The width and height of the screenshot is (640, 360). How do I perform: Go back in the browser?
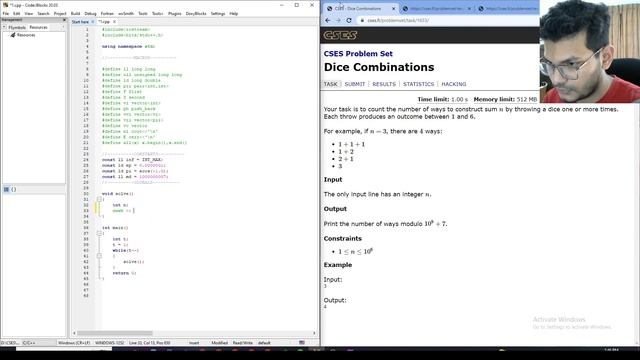[x=328, y=20]
